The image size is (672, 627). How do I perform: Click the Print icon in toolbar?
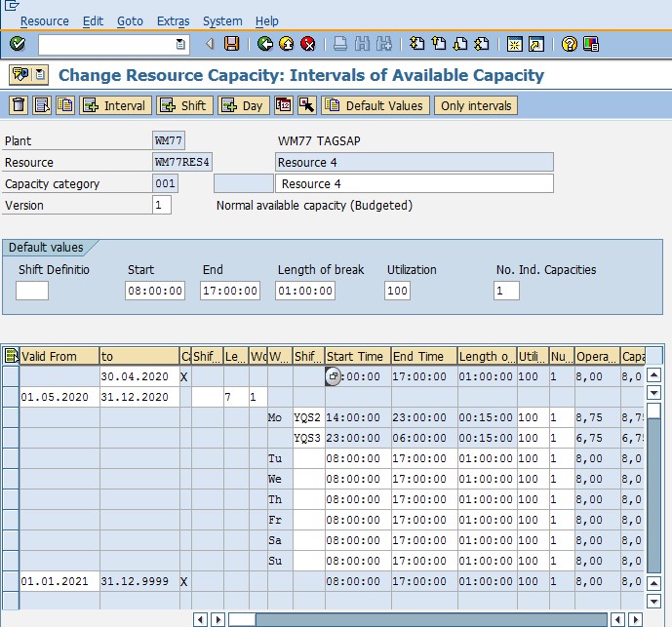(340, 44)
